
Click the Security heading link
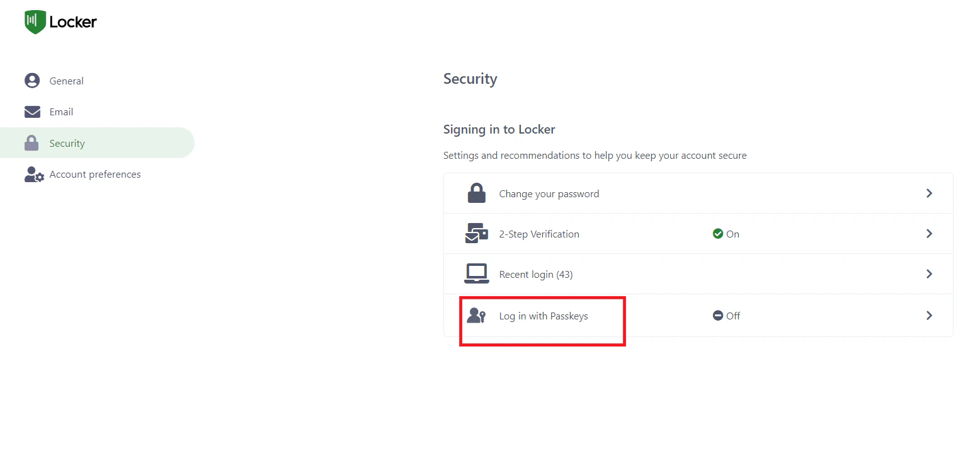470,78
